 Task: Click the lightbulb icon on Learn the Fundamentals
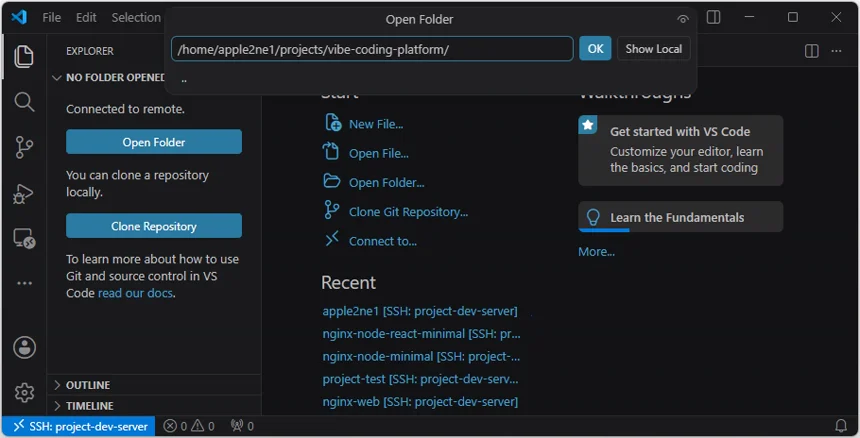pyautogui.click(x=593, y=217)
